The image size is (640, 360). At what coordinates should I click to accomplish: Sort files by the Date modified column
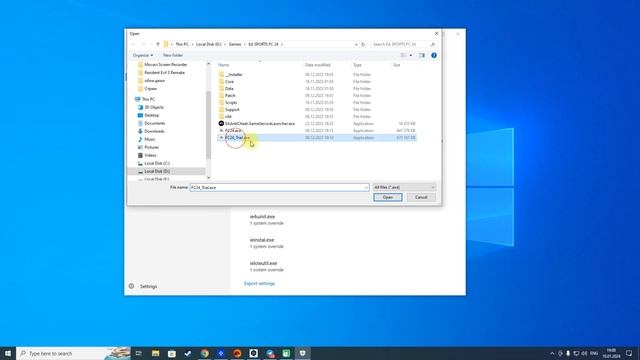[x=317, y=65]
